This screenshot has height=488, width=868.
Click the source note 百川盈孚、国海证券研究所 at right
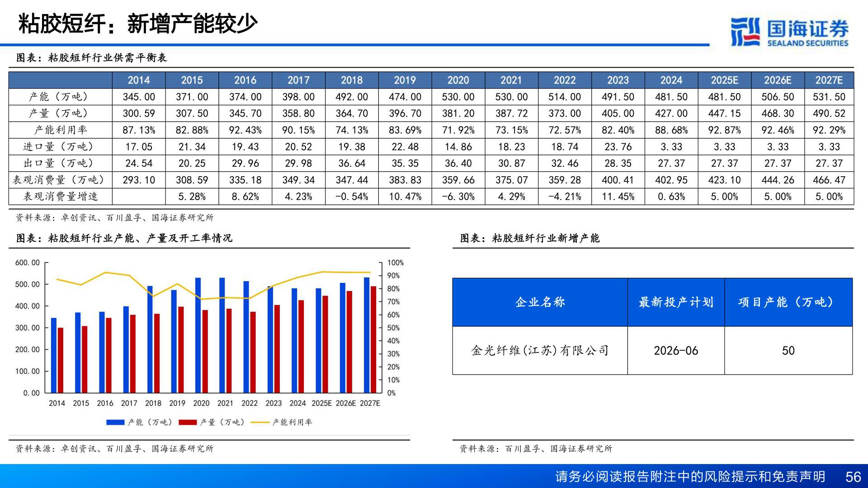click(x=536, y=449)
